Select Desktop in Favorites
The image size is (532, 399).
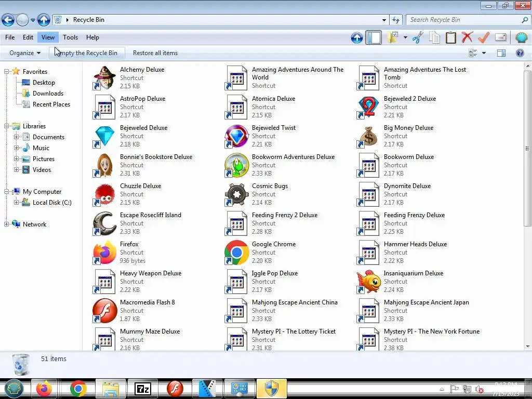click(x=44, y=83)
